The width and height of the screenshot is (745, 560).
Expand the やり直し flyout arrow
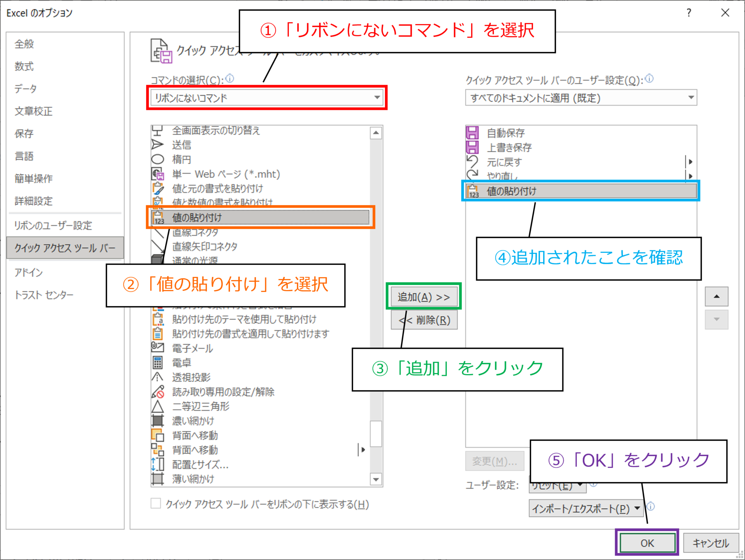[x=691, y=176]
